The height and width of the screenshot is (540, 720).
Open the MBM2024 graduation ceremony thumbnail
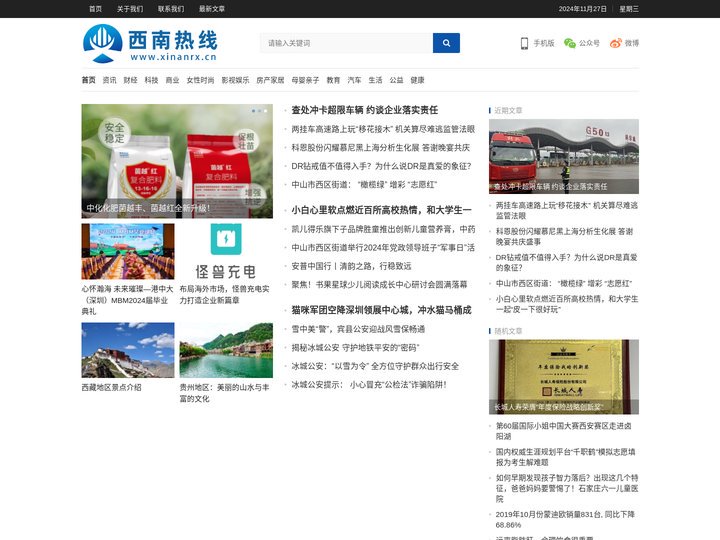coord(128,251)
